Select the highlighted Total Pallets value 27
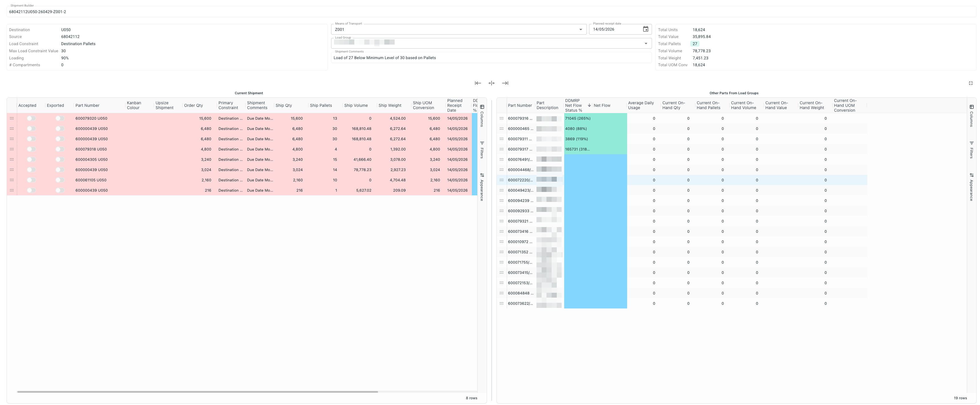Image resolution: width=980 pixels, height=405 pixels. point(695,44)
